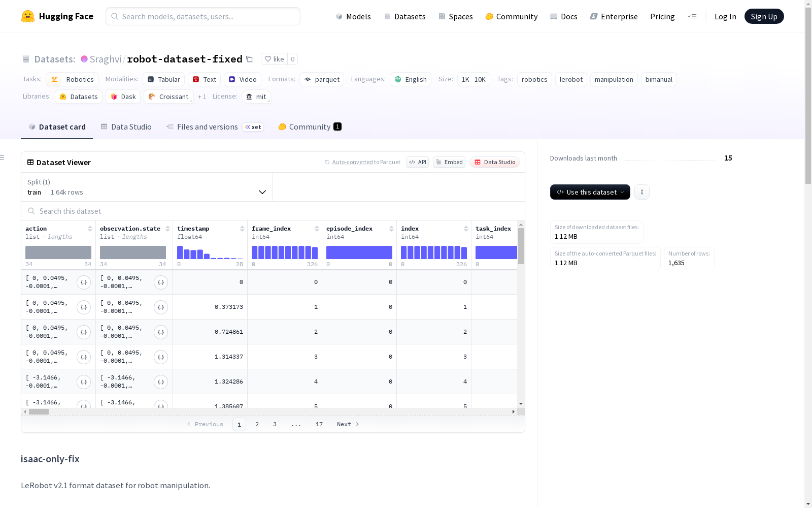This screenshot has height=508, width=812.
Task: Go to Models in top navigation
Action: point(353,16)
